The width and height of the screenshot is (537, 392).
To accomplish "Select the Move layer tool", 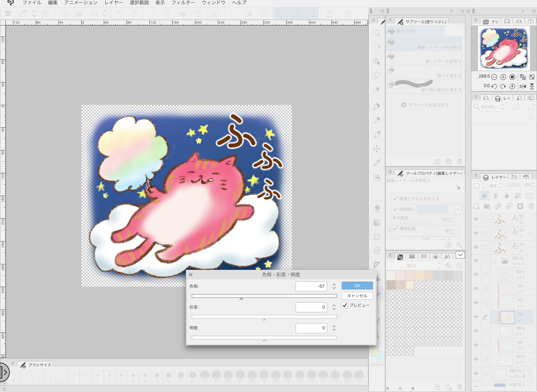I will click(x=377, y=149).
